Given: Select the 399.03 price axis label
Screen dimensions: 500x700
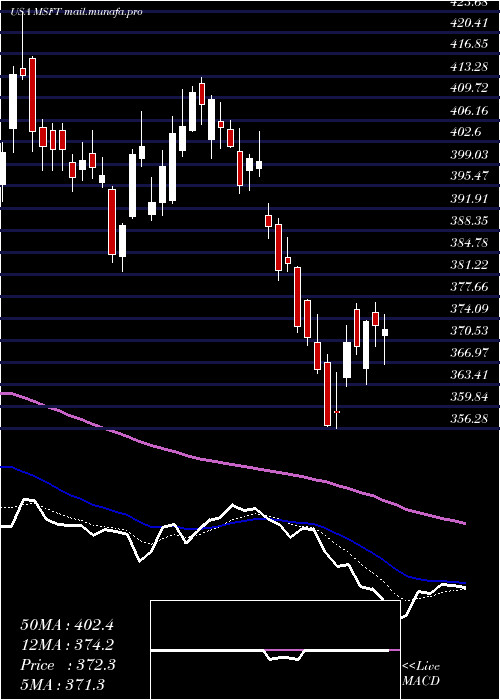Looking at the screenshot, I should pos(469,154).
